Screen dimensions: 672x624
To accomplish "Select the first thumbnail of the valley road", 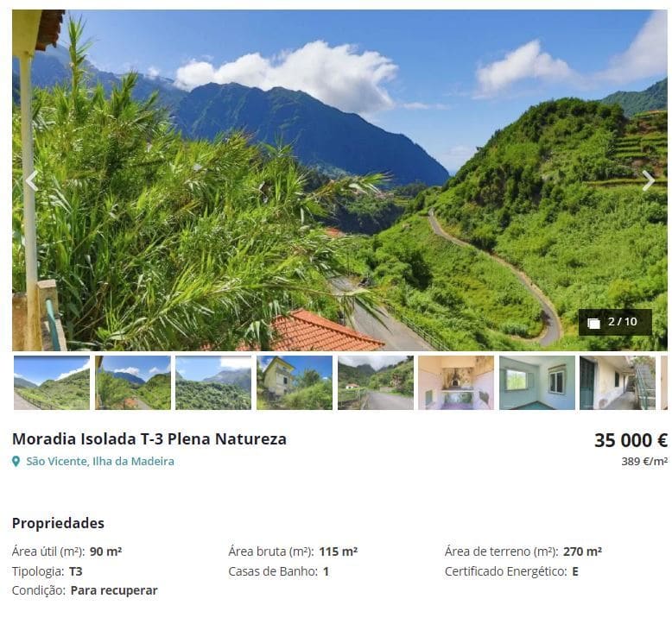I will point(52,382).
